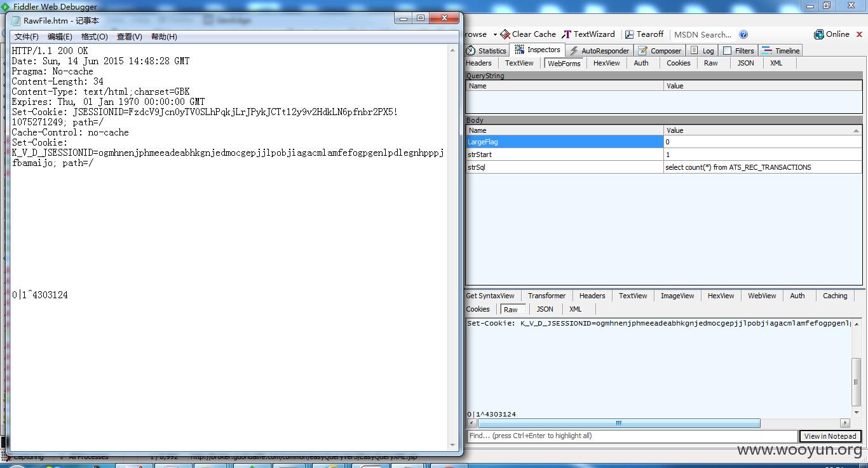
Task: Click the response vertical scrollbar thumb
Action: [856, 382]
